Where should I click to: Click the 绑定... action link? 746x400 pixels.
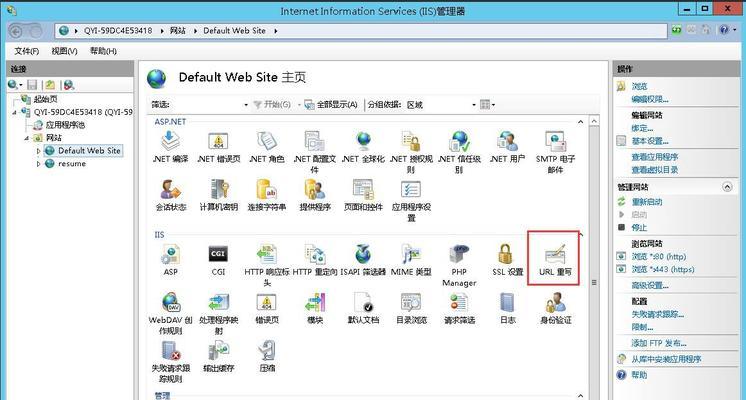[642, 128]
